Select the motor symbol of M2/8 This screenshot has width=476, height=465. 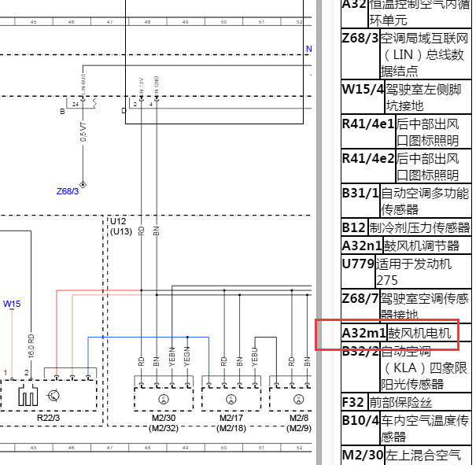299,399
